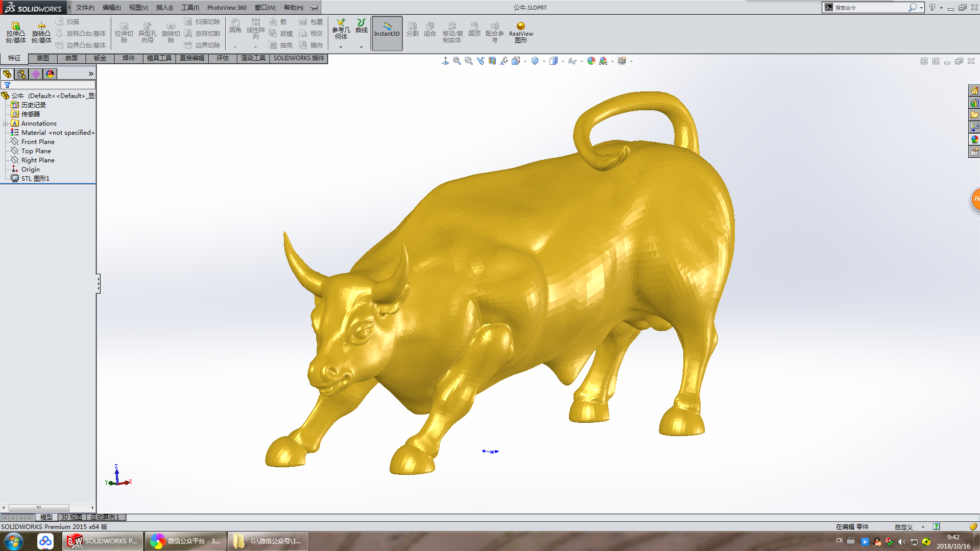Screen dimensions: 980x551
Task: Open the FeatureManager design tree tab
Action: [7, 74]
